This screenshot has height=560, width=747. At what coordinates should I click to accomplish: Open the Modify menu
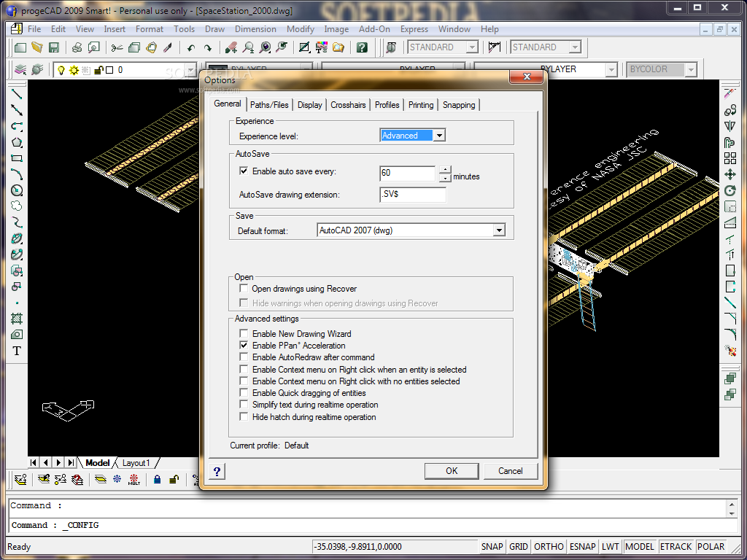click(x=300, y=29)
